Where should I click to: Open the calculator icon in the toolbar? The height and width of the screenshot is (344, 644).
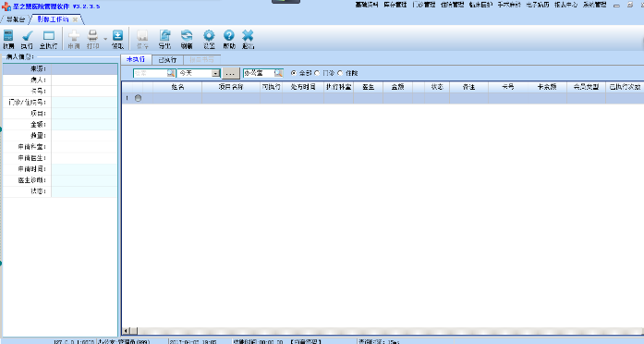click(x=8, y=36)
